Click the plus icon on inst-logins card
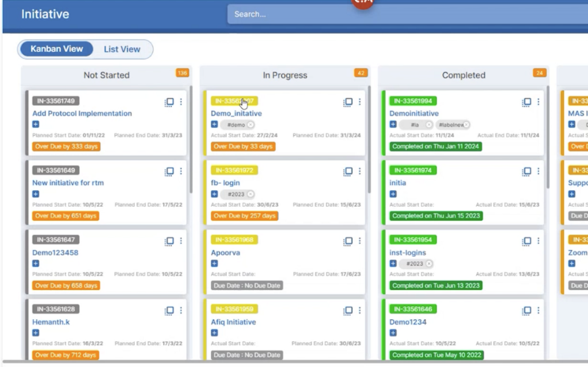This screenshot has width=588, height=367. click(x=393, y=264)
